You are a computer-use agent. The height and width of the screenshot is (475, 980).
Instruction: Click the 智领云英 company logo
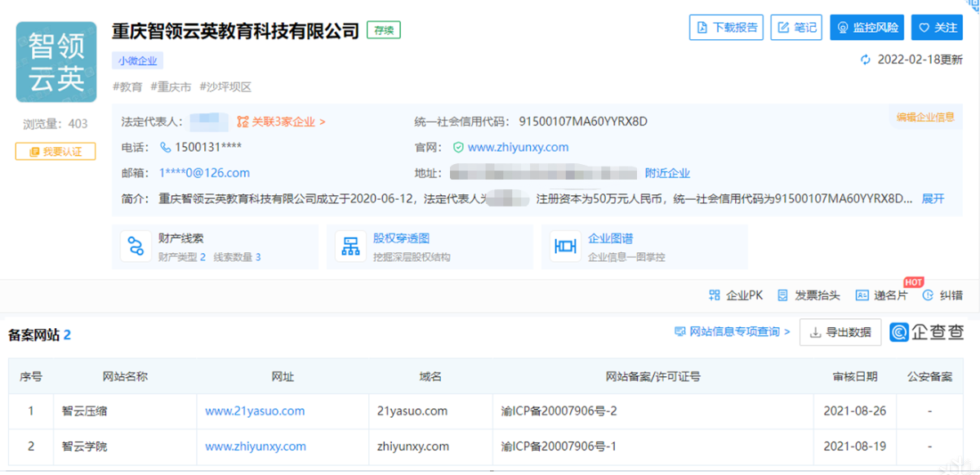[x=56, y=62]
